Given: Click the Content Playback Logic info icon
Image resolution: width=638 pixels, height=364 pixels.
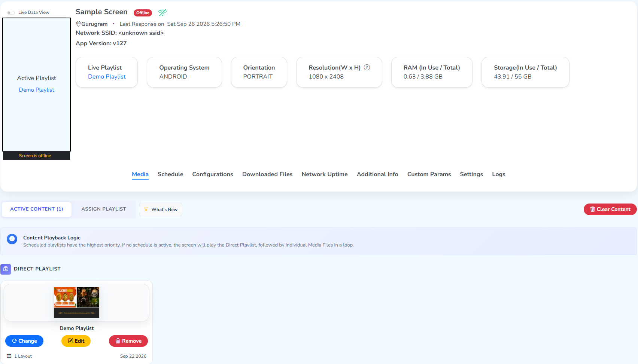Looking at the screenshot, I should tap(12, 239).
